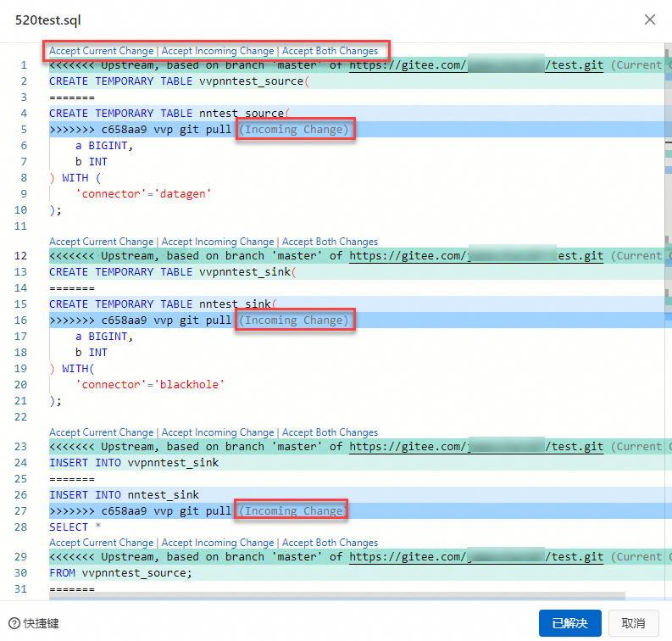
Task: Accept Current Change above line 29
Action: [x=101, y=543]
